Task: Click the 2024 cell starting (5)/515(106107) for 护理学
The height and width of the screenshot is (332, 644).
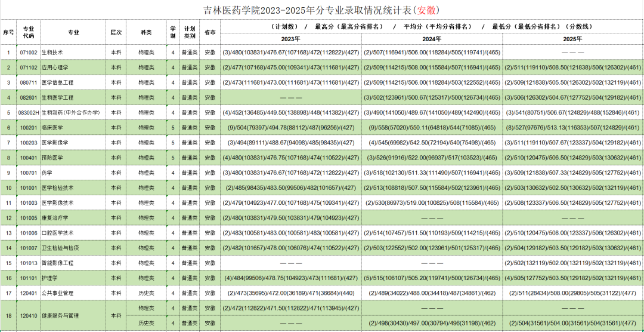Action: pyautogui.click(x=432, y=278)
